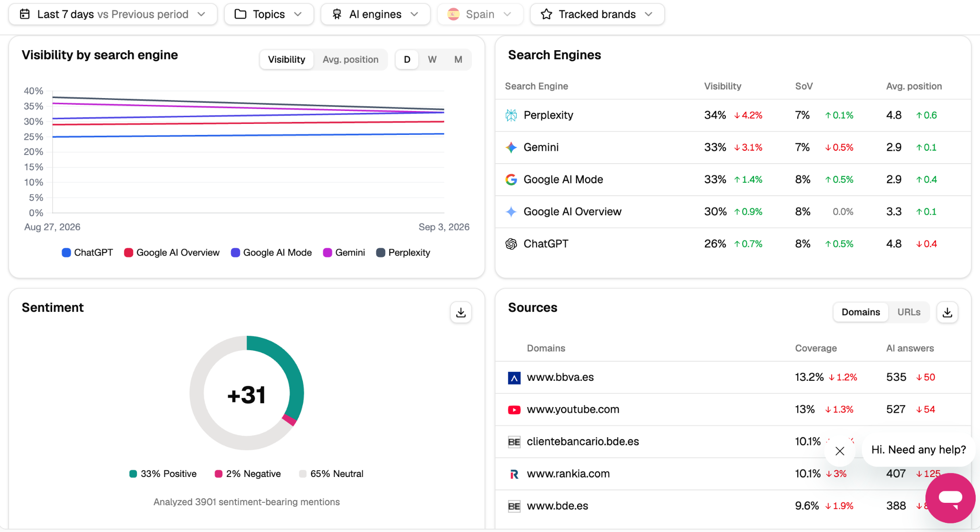Sort search engines by Avg. position column
This screenshot has height=532, width=980.
tap(914, 86)
